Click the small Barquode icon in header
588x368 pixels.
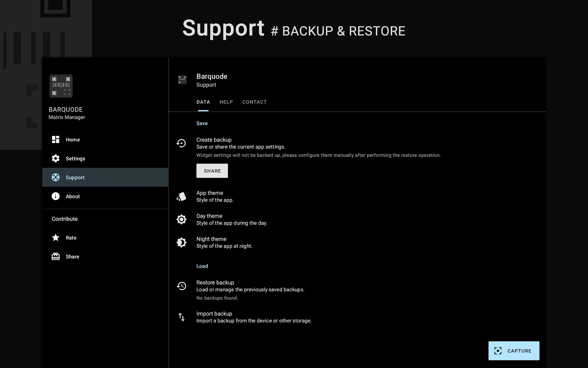click(x=182, y=80)
